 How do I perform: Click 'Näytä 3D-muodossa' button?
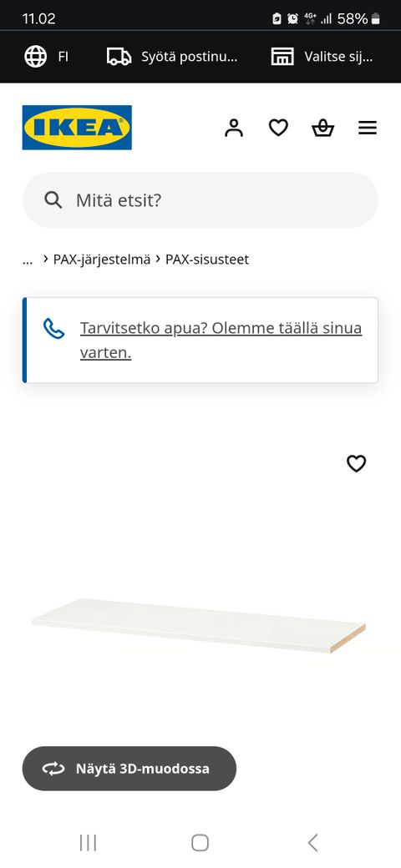[129, 769]
